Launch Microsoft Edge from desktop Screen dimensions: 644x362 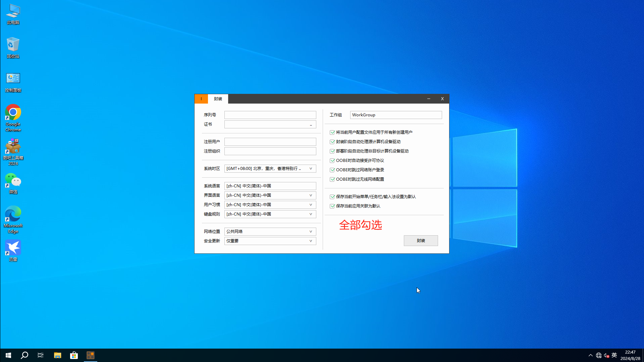[13, 220]
